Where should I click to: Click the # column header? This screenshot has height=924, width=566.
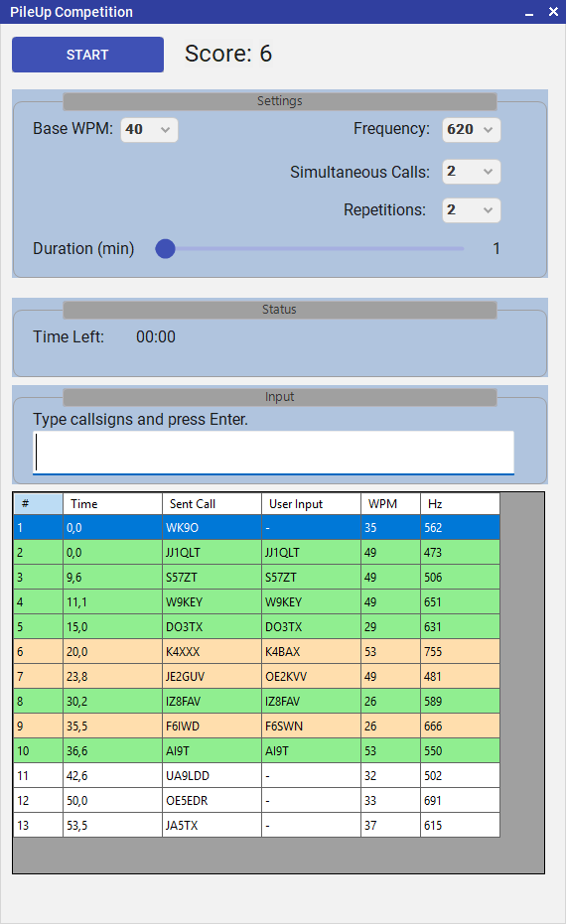(39, 504)
